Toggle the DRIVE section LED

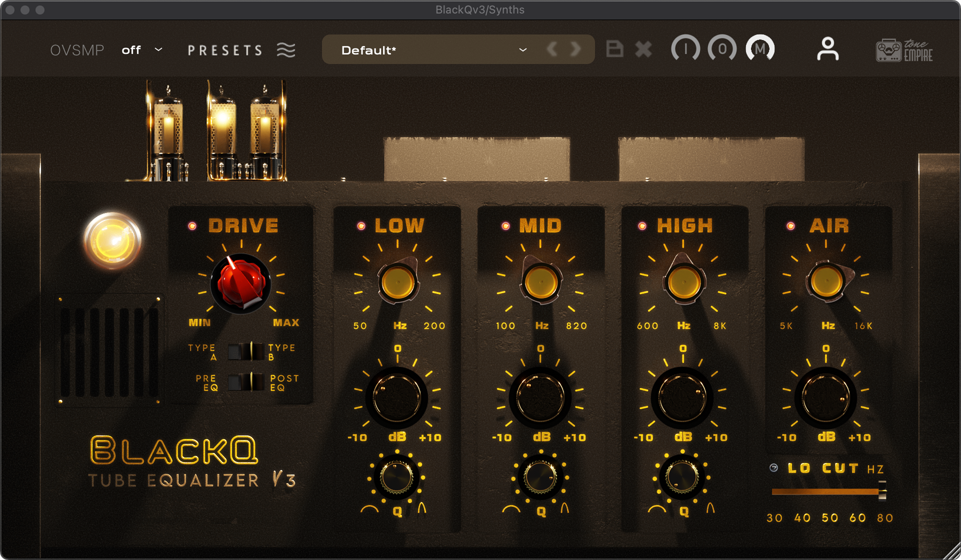(x=192, y=226)
